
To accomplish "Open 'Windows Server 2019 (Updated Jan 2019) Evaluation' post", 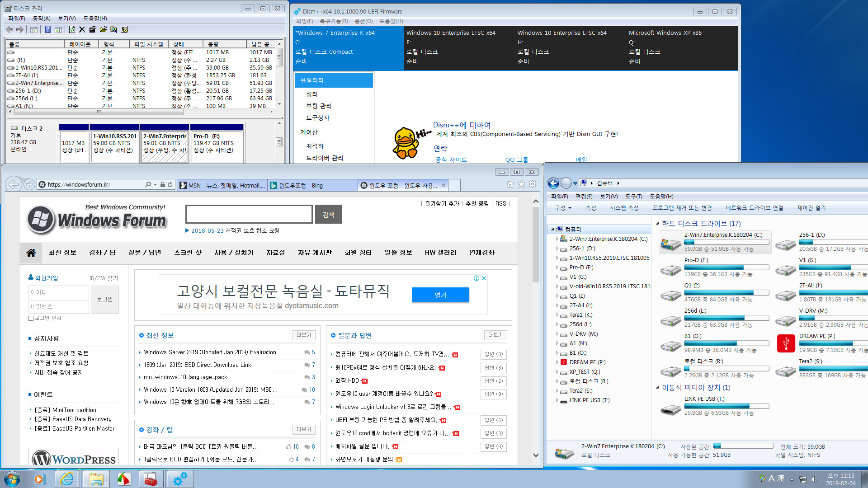I will [x=210, y=352].
